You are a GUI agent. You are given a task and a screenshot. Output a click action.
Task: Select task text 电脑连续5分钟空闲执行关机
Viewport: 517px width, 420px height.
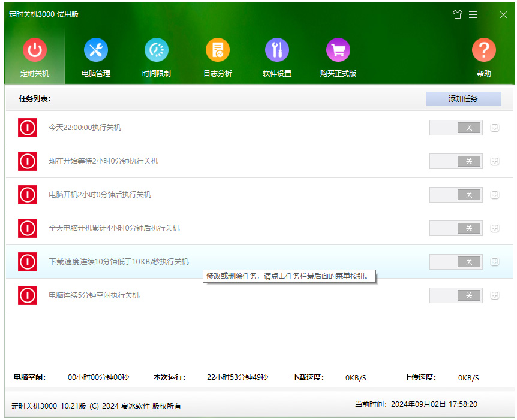point(94,295)
